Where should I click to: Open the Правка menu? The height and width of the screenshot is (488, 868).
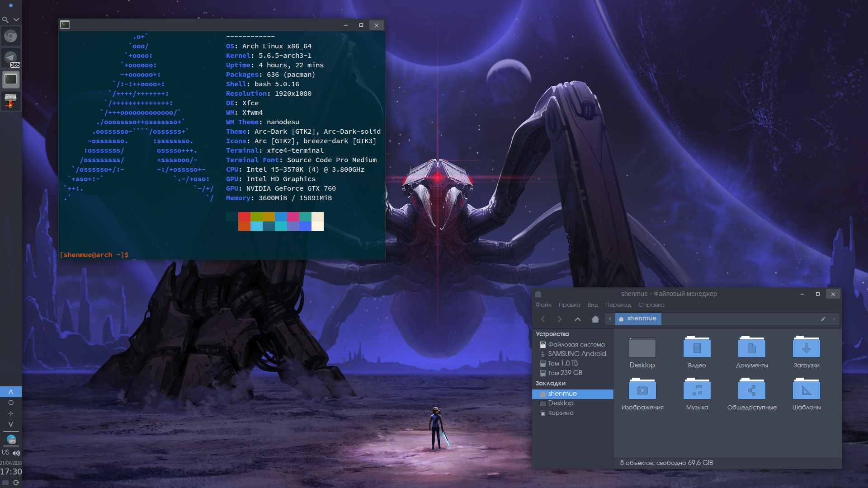point(569,305)
